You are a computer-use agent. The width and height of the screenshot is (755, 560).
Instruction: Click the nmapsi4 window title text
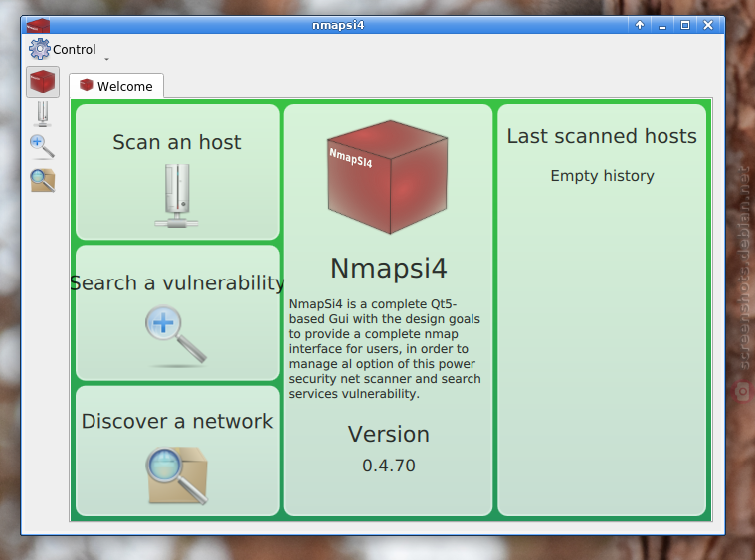[x=338, y=25]
